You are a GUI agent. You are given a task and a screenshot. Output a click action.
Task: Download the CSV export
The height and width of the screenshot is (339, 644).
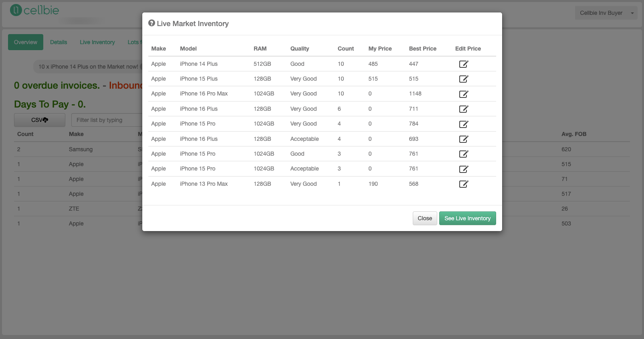coord(40,120)
